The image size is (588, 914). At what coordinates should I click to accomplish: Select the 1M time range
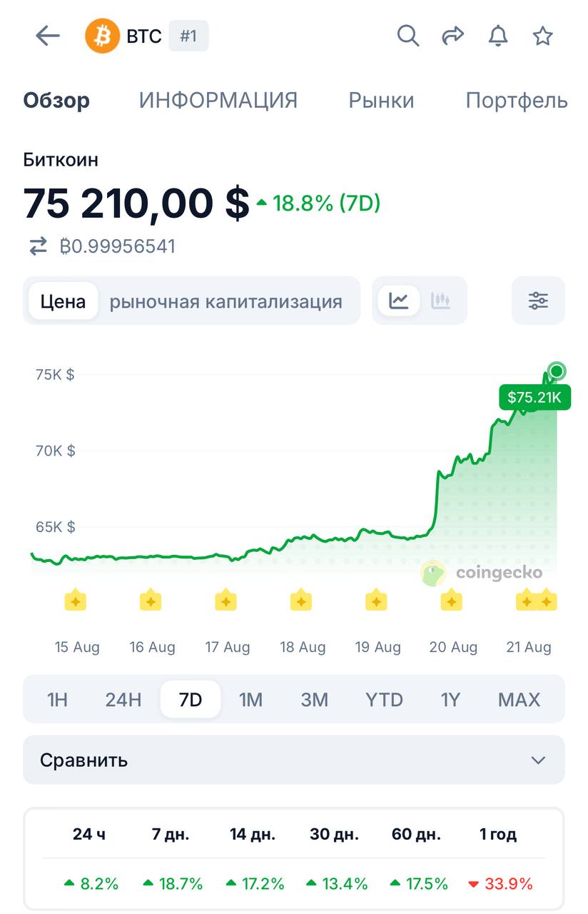click(250, 700)
